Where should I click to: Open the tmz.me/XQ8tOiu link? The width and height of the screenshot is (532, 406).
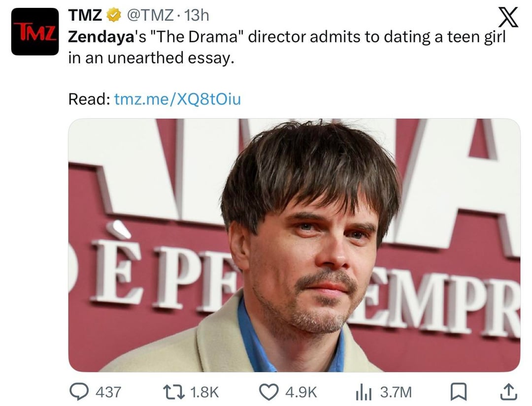pyautogui.click(x=177, y=99)
